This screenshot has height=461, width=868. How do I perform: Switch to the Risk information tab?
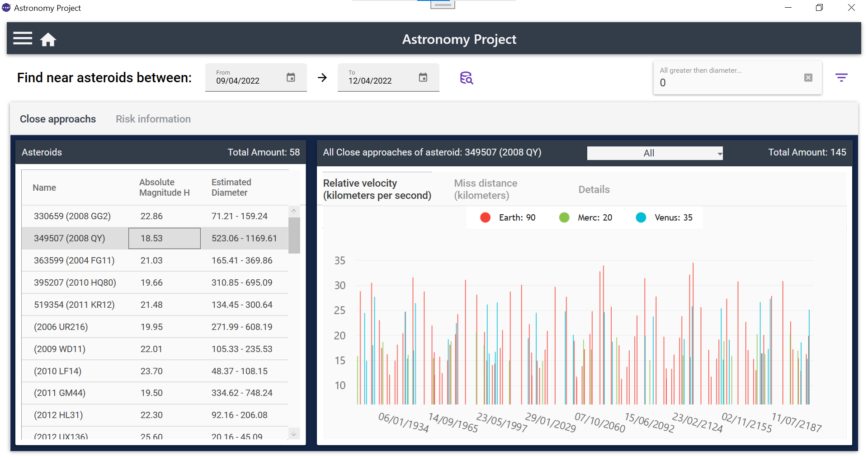click(x=153, y=119)
